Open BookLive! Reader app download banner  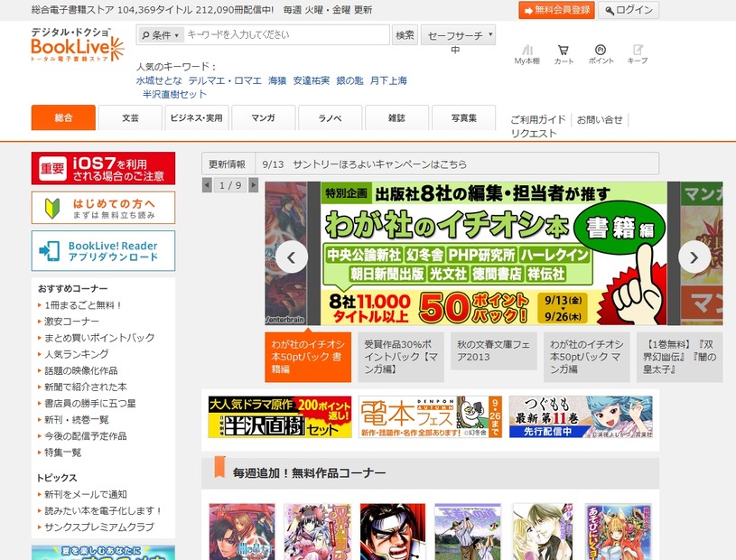103,251
